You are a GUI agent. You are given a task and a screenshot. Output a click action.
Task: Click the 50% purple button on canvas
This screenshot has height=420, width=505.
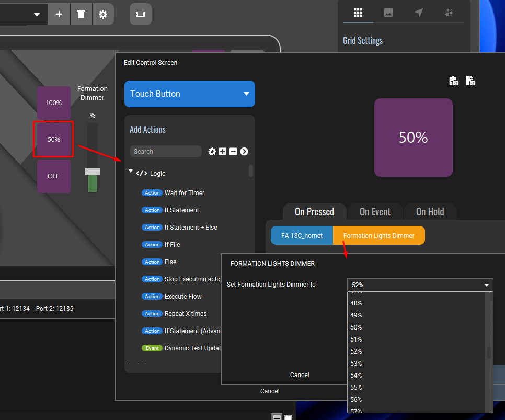(54, 140)
